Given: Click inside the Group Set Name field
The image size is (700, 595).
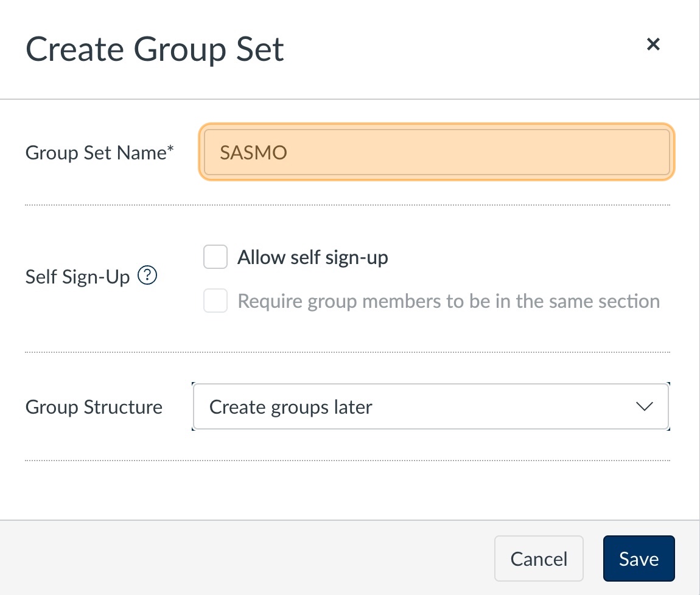Looking at the screenshot, I should [436, 152].
